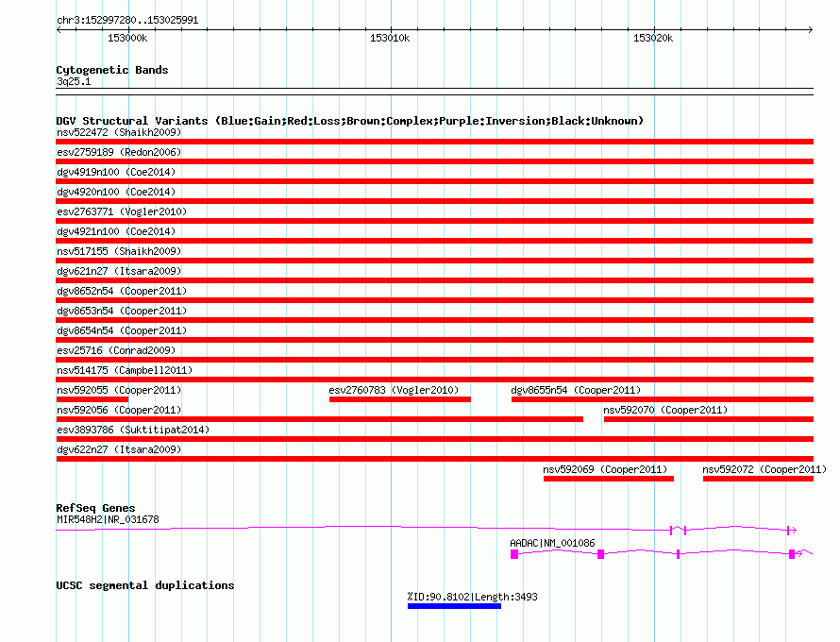This screenshot has width=840, height=642.
Task: Open the esv25716 (Conrad2009) label
Action: [x=116, y=350]
